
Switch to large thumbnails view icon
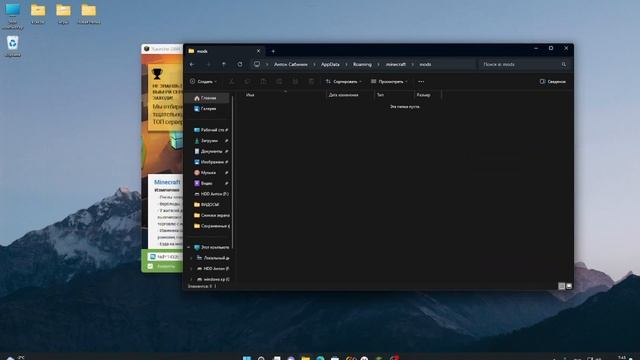point(569,286)
